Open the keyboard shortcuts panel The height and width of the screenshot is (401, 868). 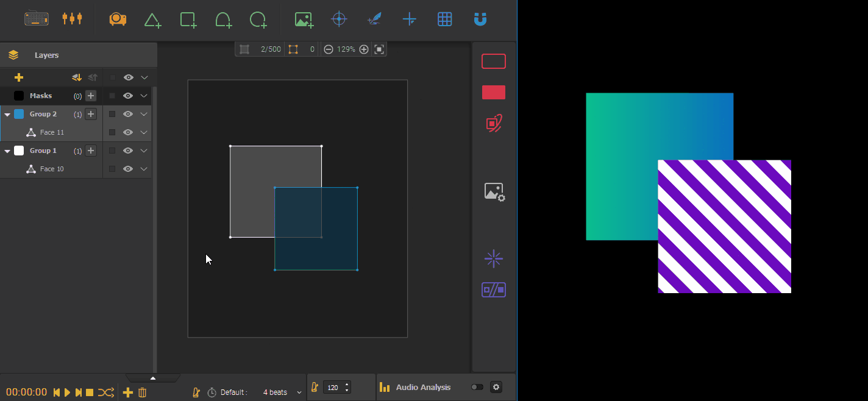[36, 19]
